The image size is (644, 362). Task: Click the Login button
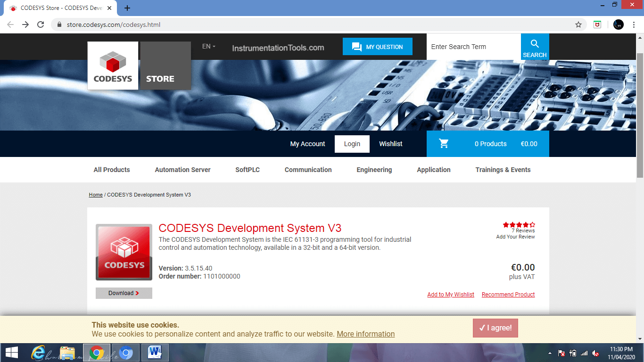pos(352,144)
